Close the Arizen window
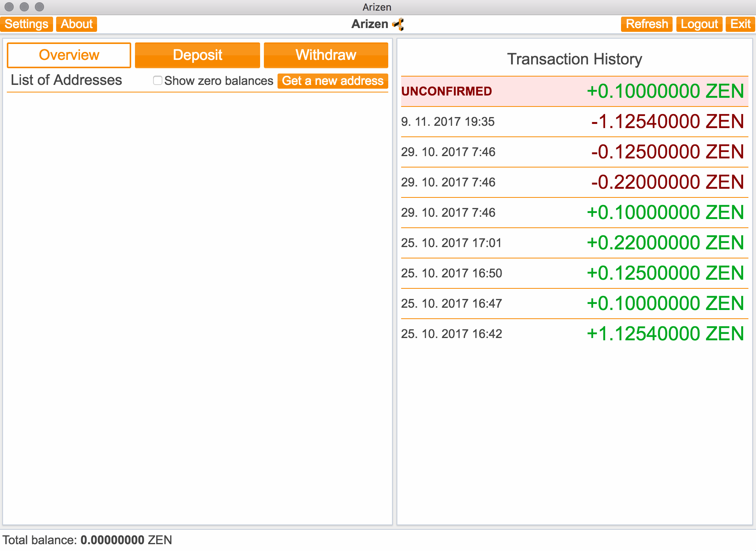This screenshot has height=551, width=756. pyautogui.click(x=9, y=7)
